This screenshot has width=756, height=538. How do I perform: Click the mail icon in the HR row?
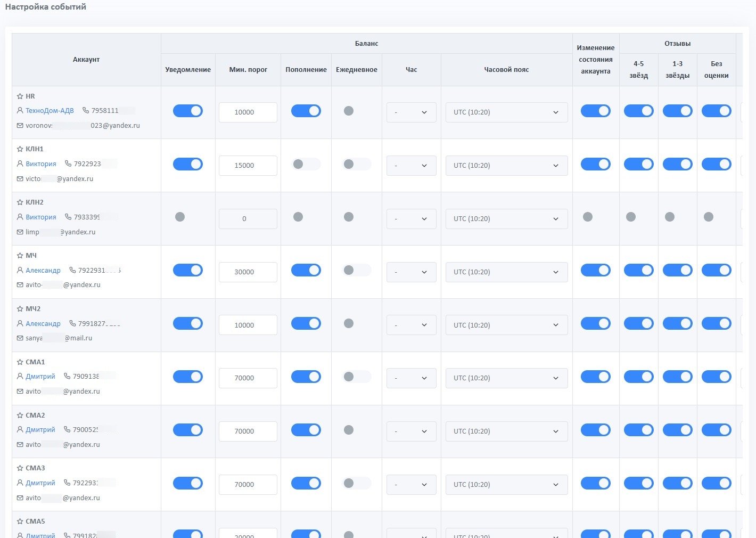point(20,126)
